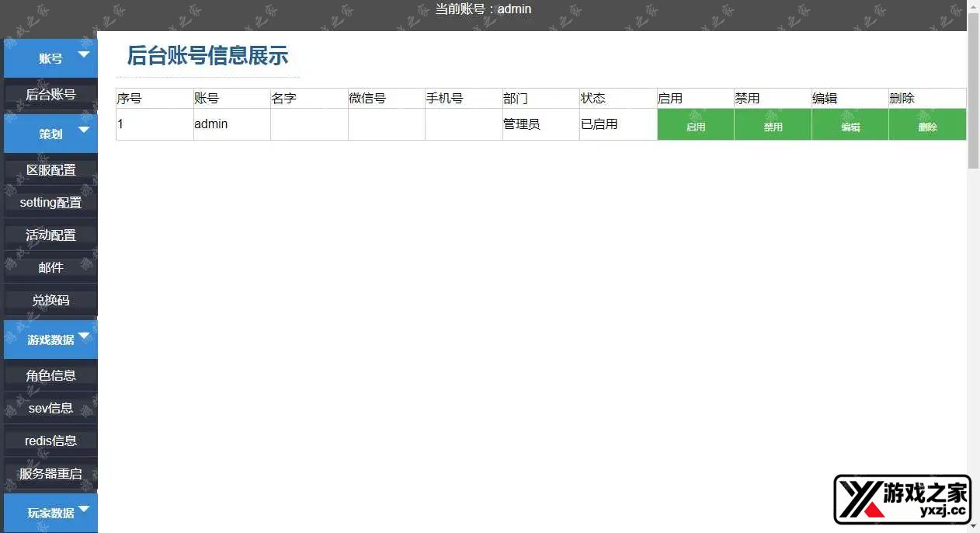Go to setting配置 in the sidebar

point(51,203)
